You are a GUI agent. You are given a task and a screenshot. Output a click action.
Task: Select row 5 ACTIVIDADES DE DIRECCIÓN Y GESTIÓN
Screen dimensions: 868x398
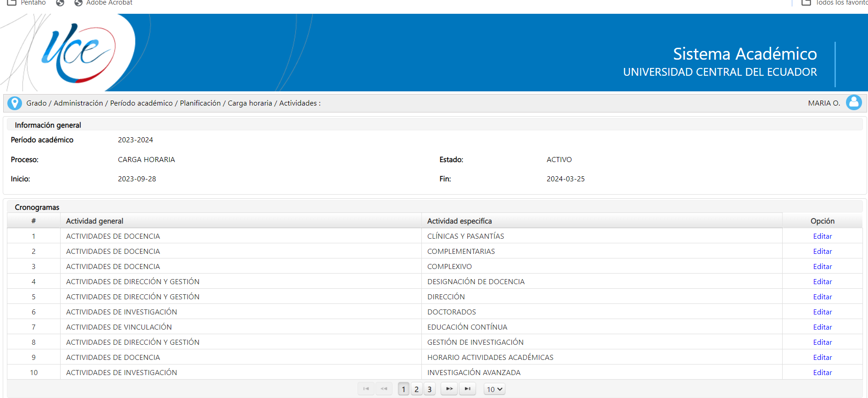pos(133,297)
